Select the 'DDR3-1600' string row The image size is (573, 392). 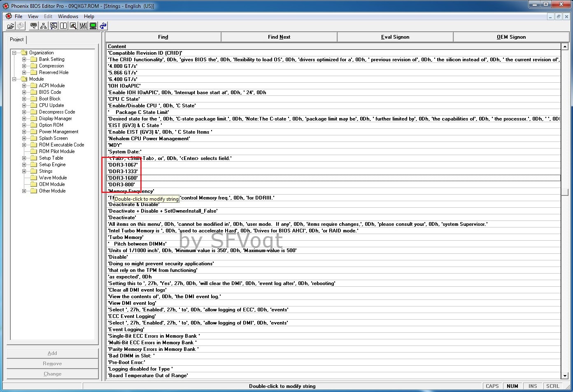(333, 178)
